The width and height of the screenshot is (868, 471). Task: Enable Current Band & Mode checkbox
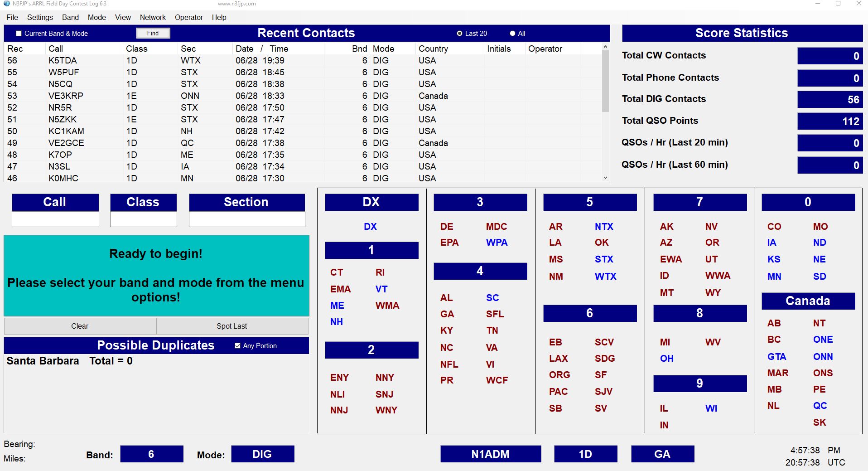19,34
